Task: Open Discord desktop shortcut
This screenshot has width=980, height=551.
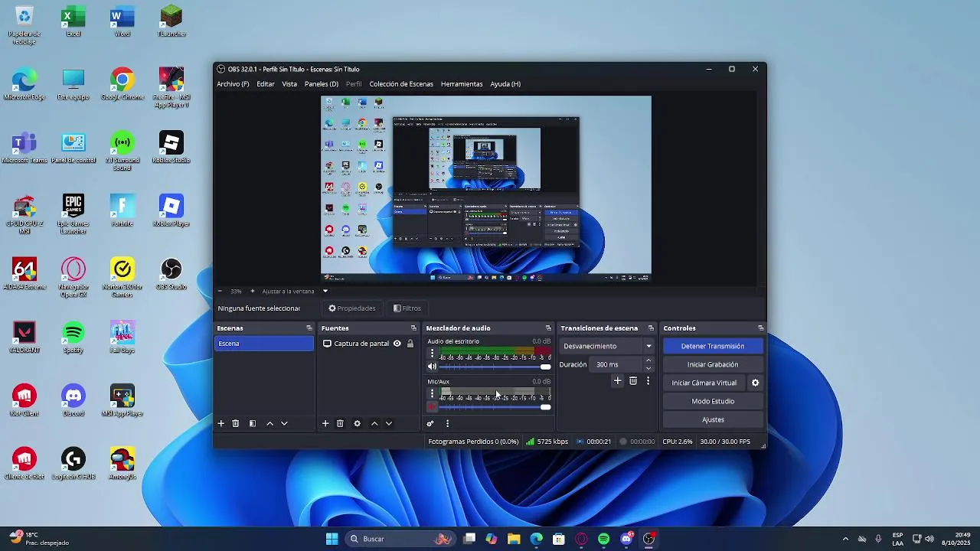Action: (73, 401)
